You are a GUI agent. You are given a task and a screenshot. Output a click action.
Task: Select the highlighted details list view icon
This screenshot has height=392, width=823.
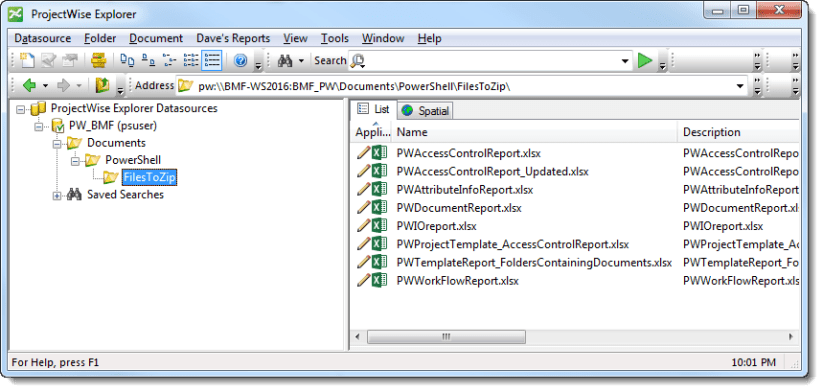click(212, 61)
